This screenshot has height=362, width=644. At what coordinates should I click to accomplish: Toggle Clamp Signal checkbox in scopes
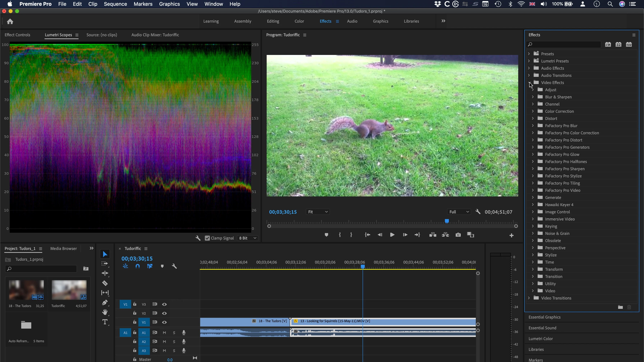pos(207,238)
